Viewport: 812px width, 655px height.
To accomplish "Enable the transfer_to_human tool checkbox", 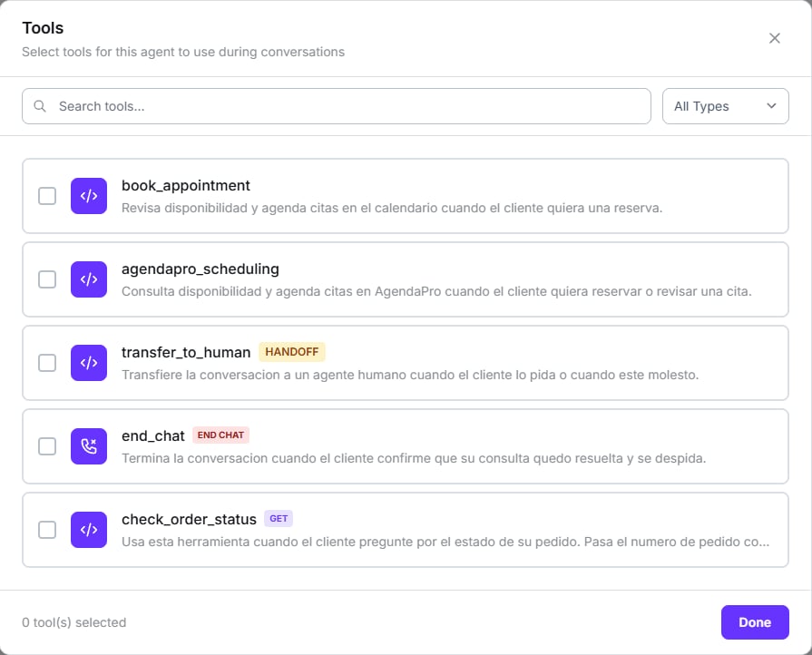I will pos(47,363).
